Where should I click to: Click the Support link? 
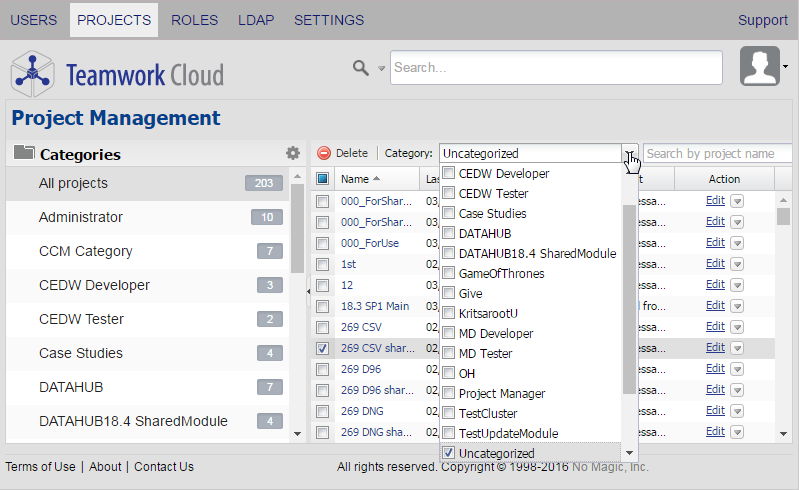763,20
